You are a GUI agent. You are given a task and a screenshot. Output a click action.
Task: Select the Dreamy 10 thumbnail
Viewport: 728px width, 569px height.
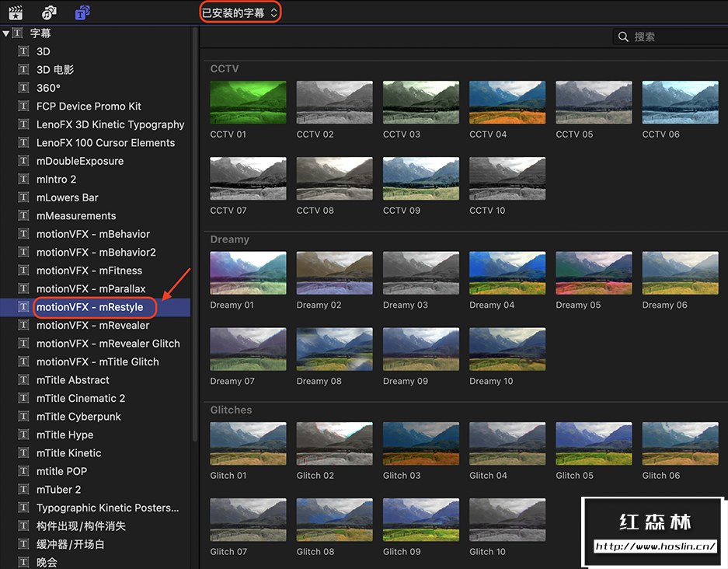(507, 349)
